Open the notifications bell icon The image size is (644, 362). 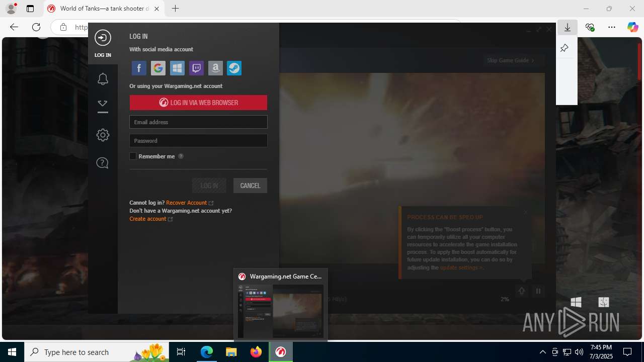point(103,78)
